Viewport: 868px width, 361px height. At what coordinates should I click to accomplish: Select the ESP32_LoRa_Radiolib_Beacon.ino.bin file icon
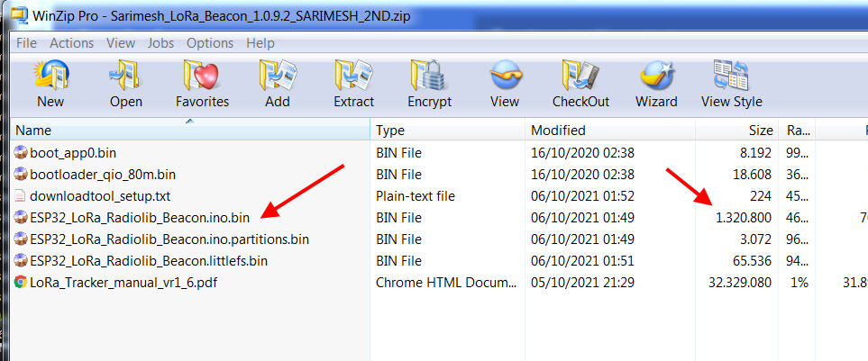click(21, 217)
